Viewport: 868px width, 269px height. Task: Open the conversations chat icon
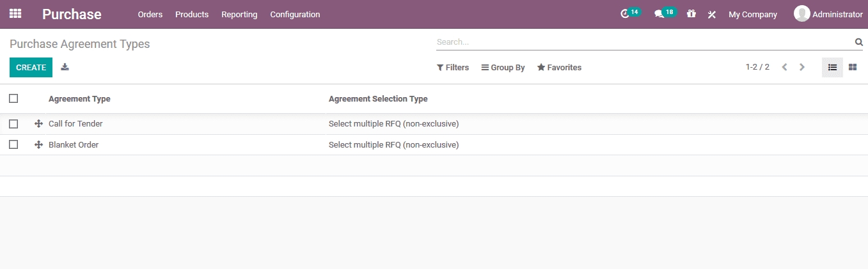click(x=659, y=14)
